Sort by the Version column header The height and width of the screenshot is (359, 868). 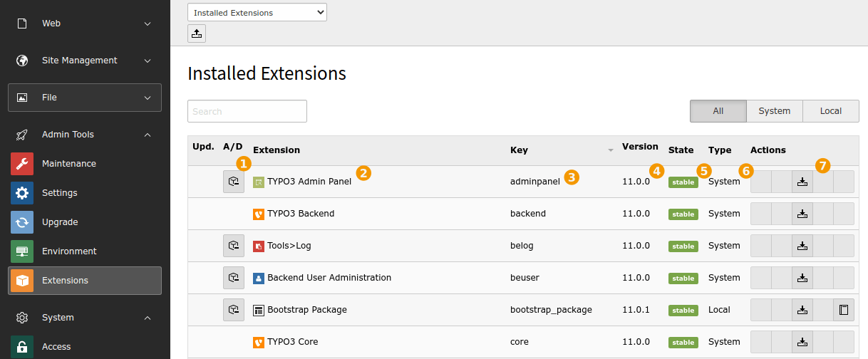coord(640,147)
